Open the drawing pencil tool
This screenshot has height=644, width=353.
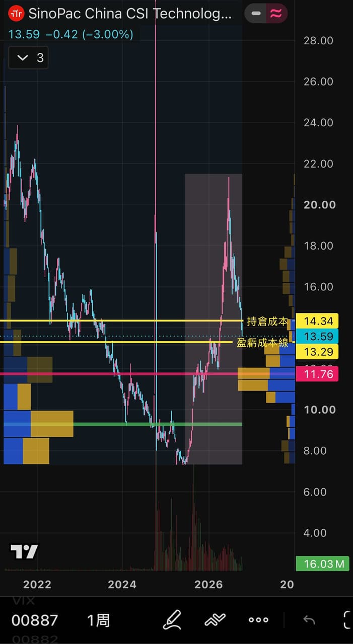coord(172,619)
